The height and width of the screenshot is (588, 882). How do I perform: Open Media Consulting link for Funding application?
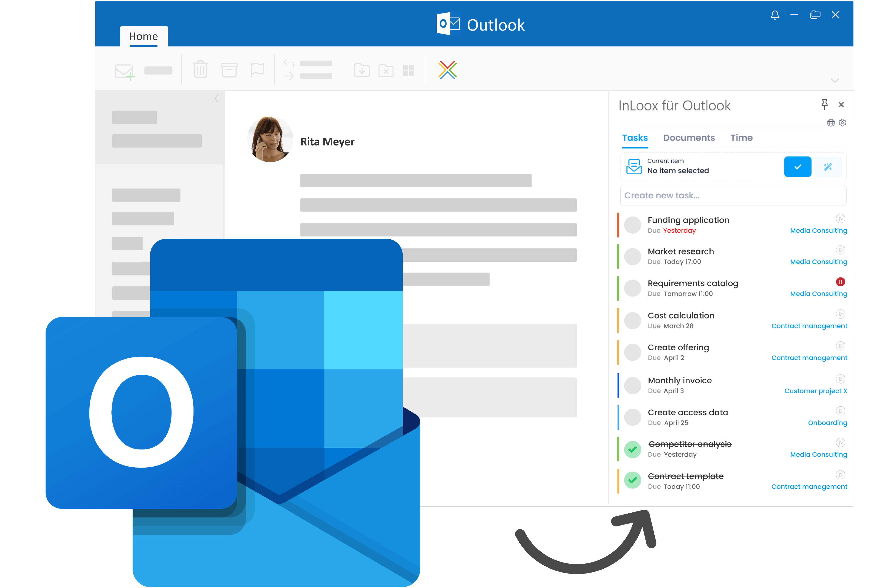pyautogui.click(x=819, y=231)
